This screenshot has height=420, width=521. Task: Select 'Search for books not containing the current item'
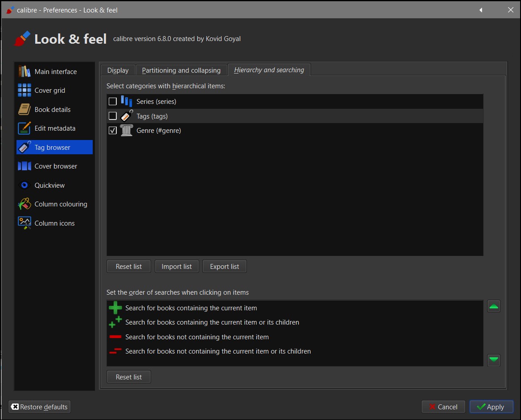(x=197, y=337)
